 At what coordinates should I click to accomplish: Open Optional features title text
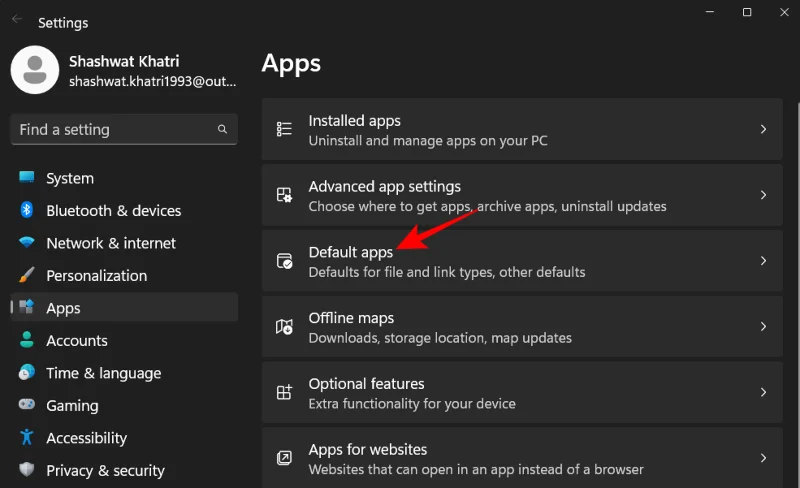point(366,384)
